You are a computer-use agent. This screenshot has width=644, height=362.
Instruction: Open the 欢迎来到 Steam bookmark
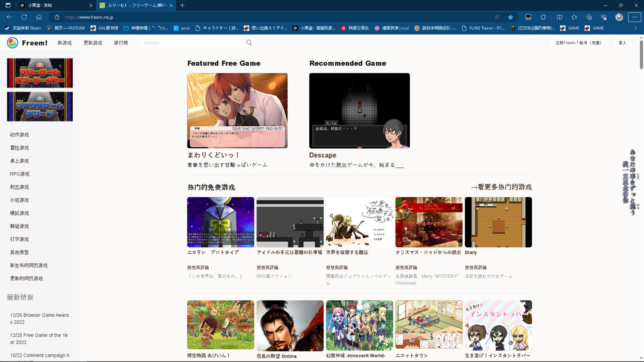pos(23,28)
